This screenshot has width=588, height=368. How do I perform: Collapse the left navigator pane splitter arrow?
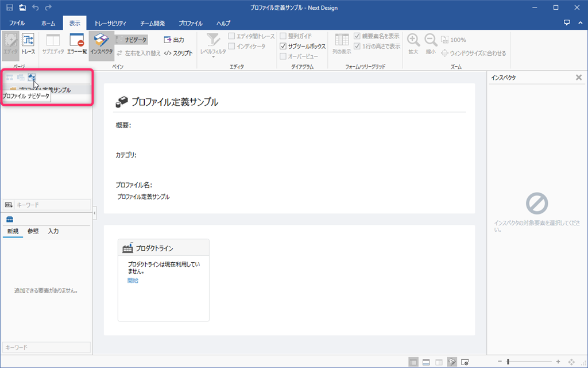[x=95, y=213]
